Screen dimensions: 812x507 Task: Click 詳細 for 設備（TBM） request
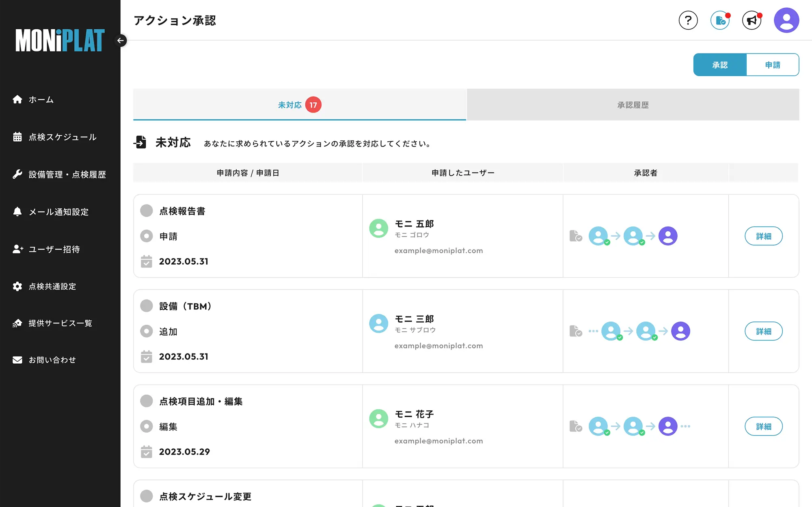click(763, 331)
